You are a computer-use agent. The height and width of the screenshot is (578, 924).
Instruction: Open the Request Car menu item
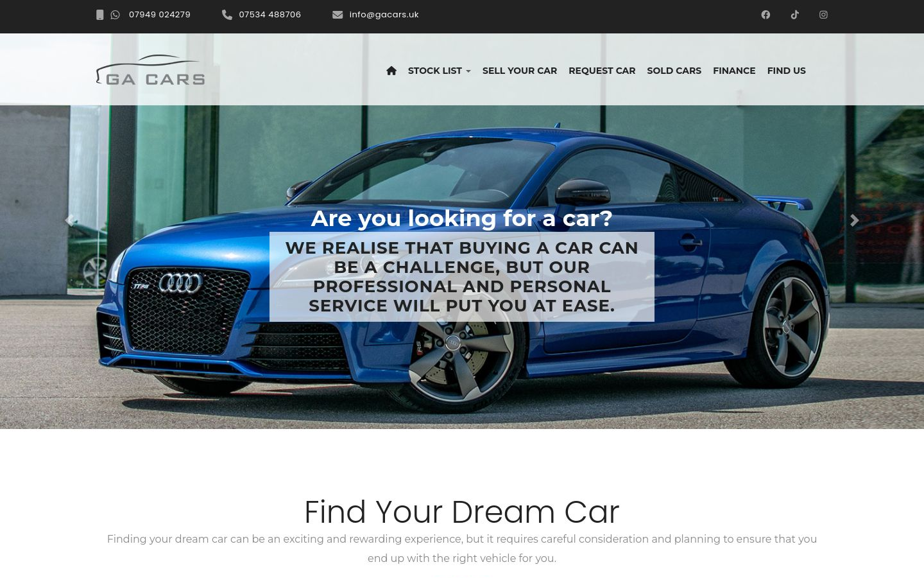(x=602, y=71)
